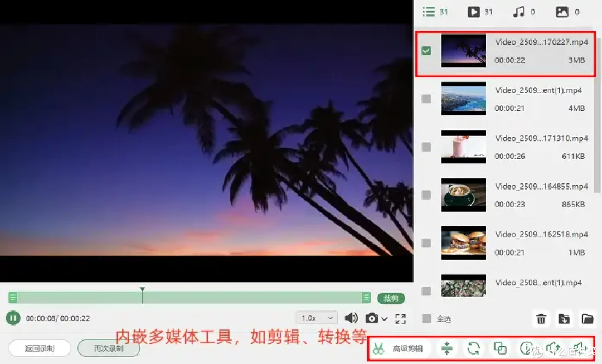The width and height of the screenshot is (602, 364).
Task: Uncheck Video_2509...170227.mp4 checkbox
Action: pyautogui.click(x=426, y=51)
